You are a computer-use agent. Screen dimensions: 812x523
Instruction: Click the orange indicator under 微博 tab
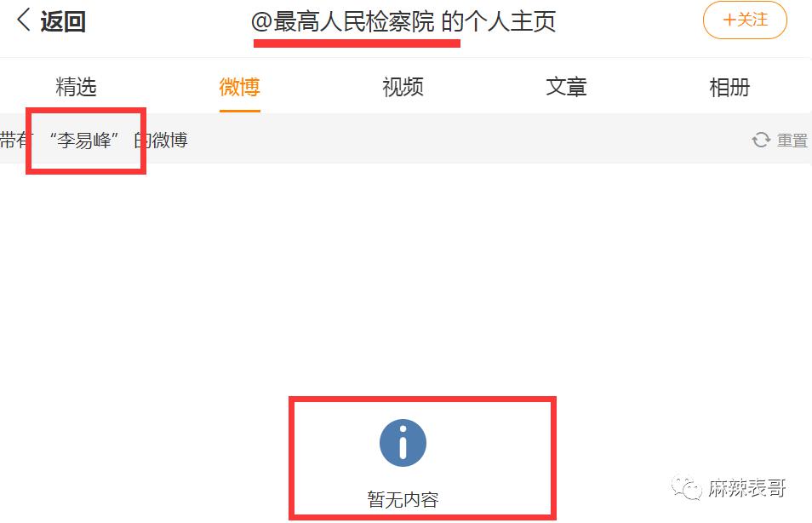point(240,111)
